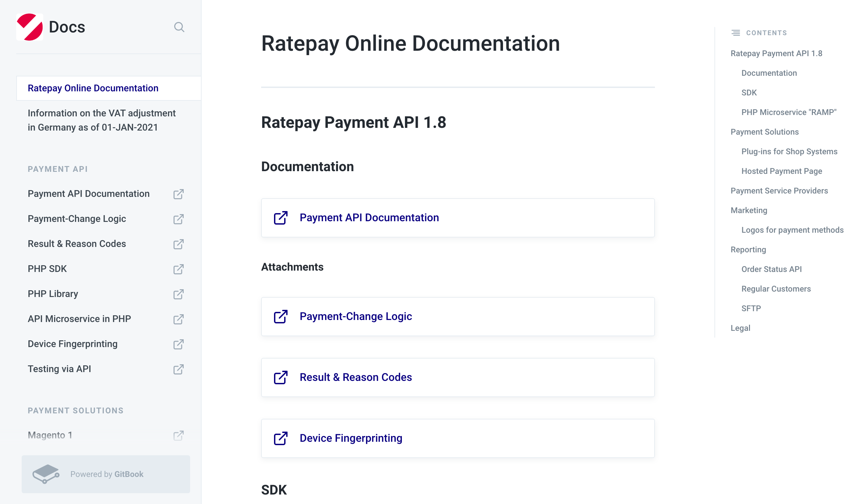Jump to Order Status API in contents
This screenshot has height=504, width=866.
(x=771, y=269)
